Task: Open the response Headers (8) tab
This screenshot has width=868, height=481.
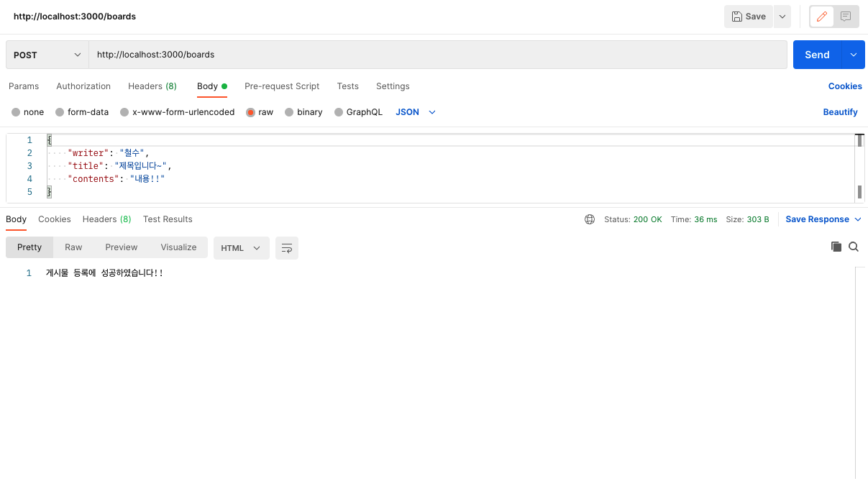Action: pos(106,219)
